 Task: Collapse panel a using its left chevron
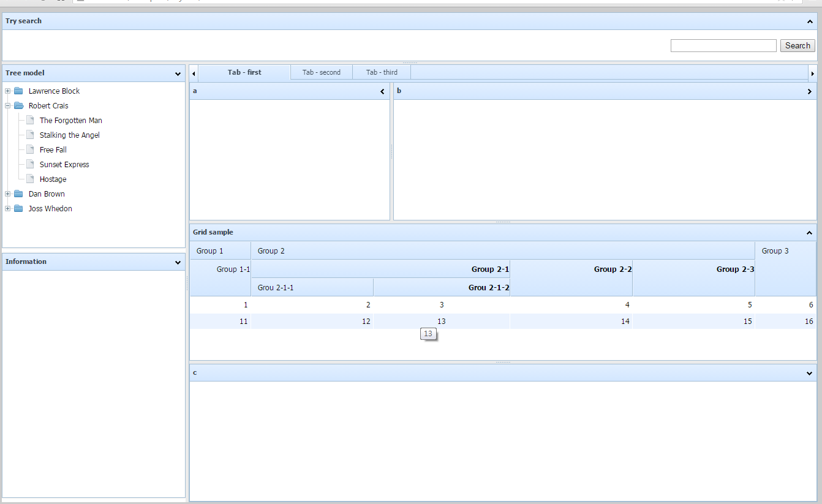(x=382, y=91)
